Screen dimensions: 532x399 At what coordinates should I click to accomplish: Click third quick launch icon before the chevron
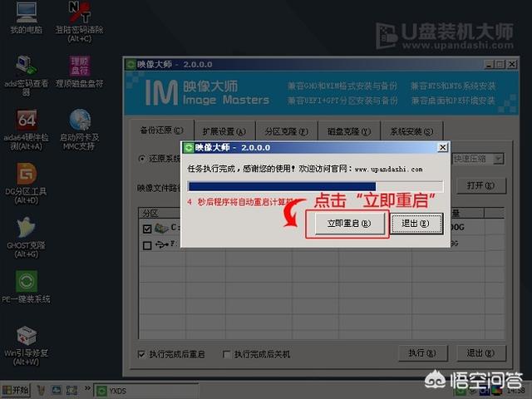pyautogui.click(x=71, y=391)
